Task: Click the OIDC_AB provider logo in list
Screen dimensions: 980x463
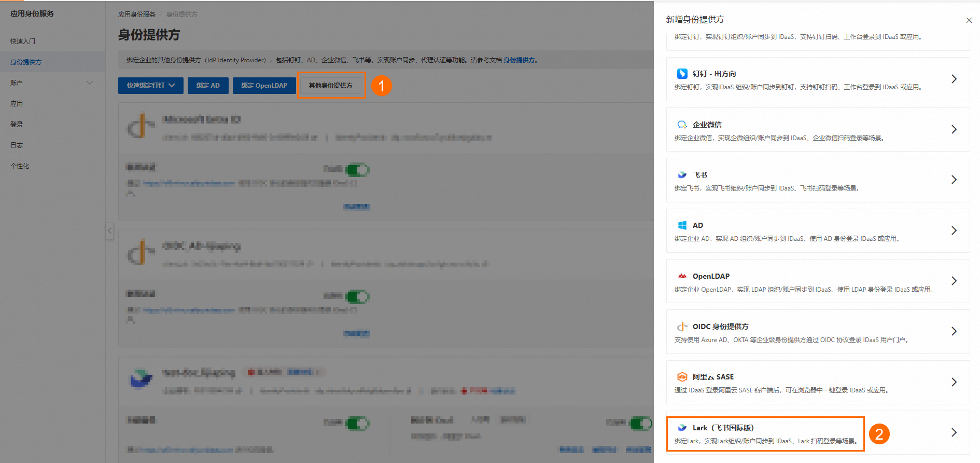Action: point(141,252)
